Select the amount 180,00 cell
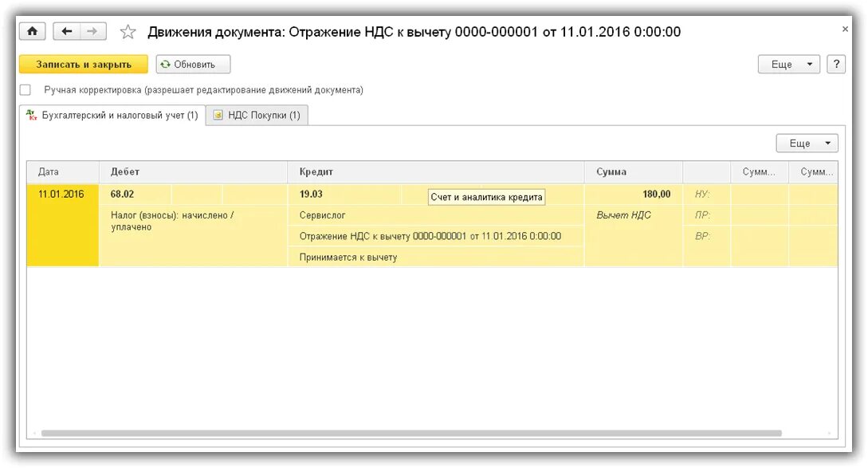 [x=634, y=195]
